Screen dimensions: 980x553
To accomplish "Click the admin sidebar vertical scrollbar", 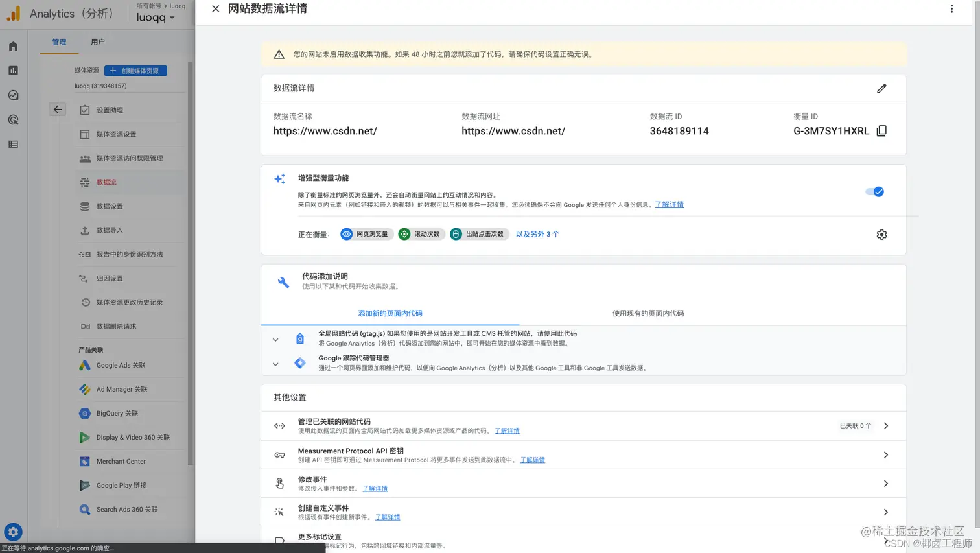I will pos(190,263).
